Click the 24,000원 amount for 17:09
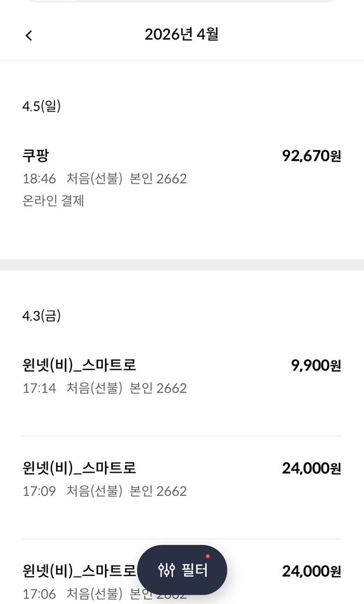This screenshot has height=604, width=364. click(311, 468)
